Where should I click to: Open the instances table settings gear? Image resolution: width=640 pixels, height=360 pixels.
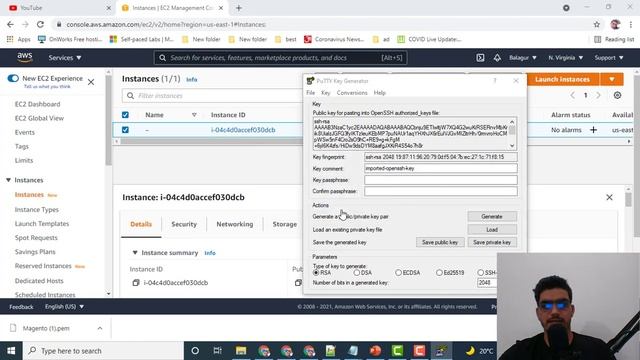(617, 95)
